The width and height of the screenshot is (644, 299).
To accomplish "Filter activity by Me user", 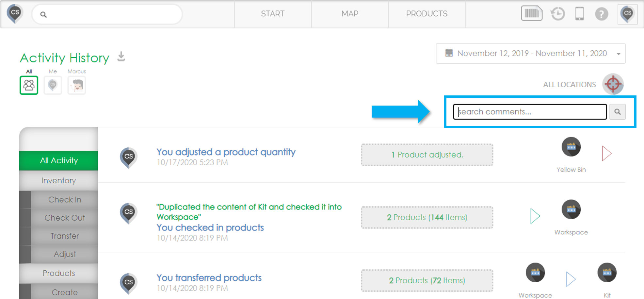I will (53, 85).
